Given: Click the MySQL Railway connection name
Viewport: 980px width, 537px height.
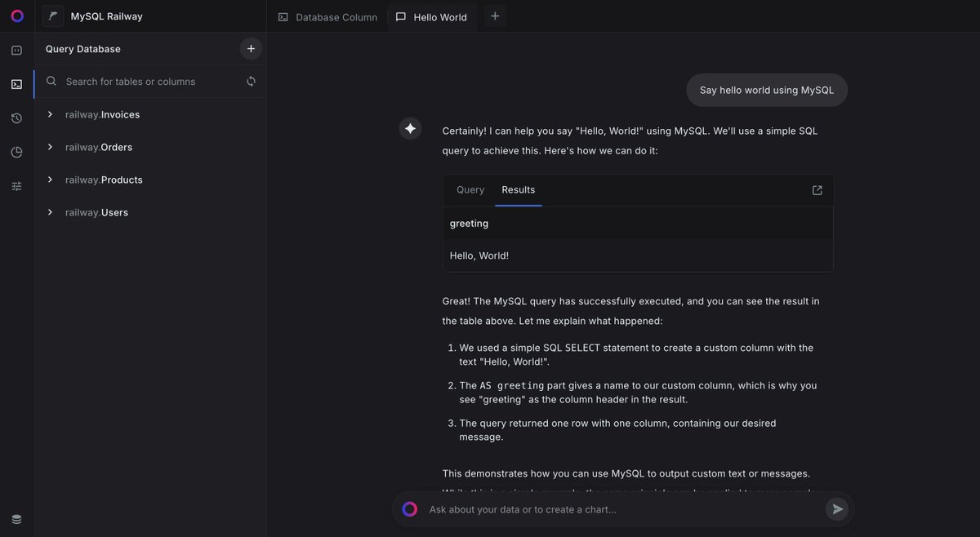Looking at the screenshot, I should 107,16.
